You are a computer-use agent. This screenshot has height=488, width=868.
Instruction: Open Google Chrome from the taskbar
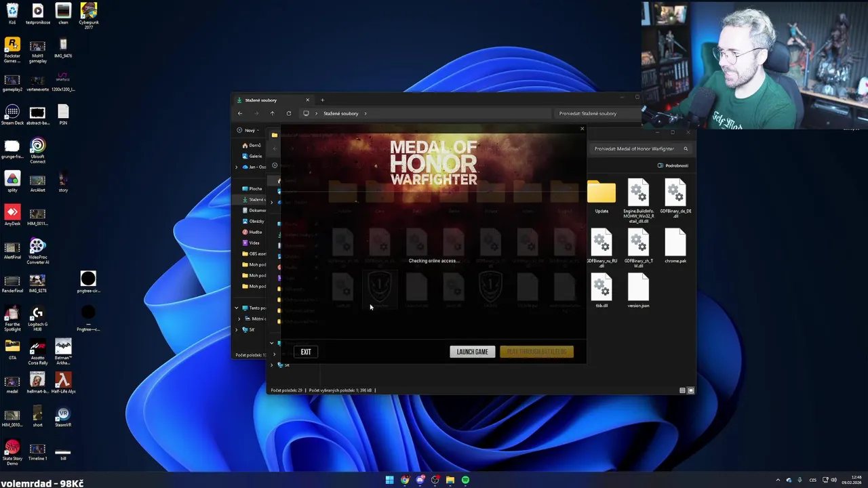point(405,480)
